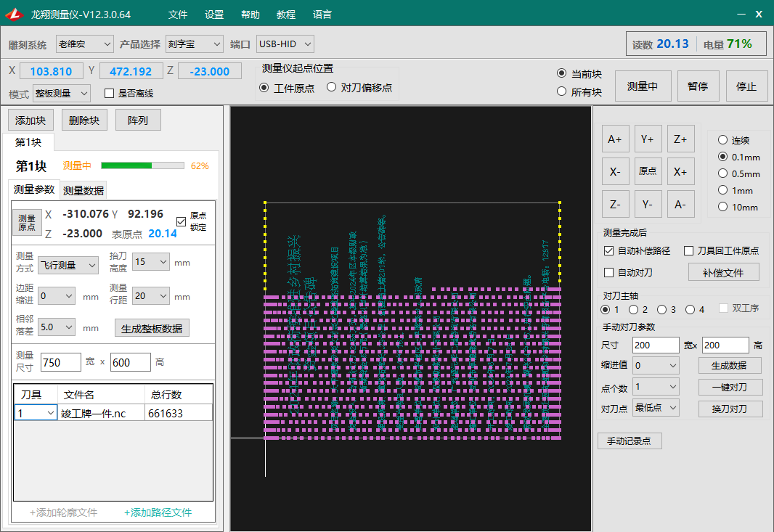The image size is (774, 532).
Task: Select the 工件原点 radio option
Action: click(x=264, y=88)
